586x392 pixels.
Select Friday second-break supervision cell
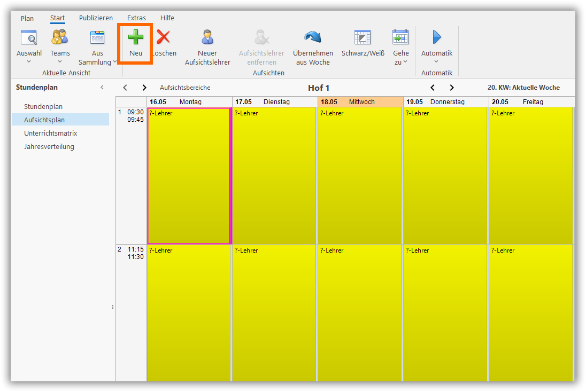(x=531, y=312)
